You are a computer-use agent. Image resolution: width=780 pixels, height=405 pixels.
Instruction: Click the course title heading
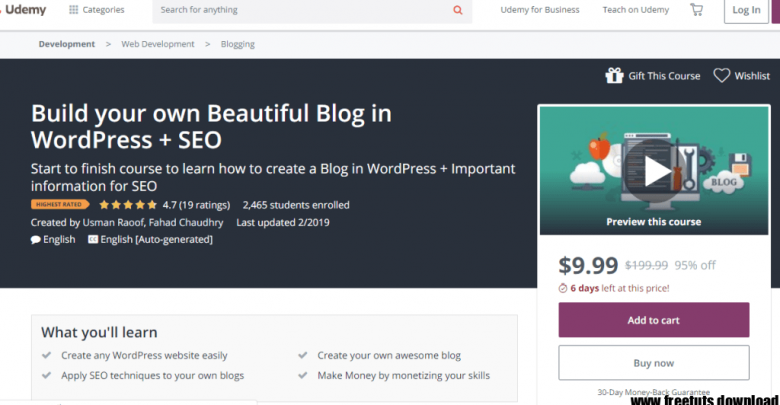[211, 126]
